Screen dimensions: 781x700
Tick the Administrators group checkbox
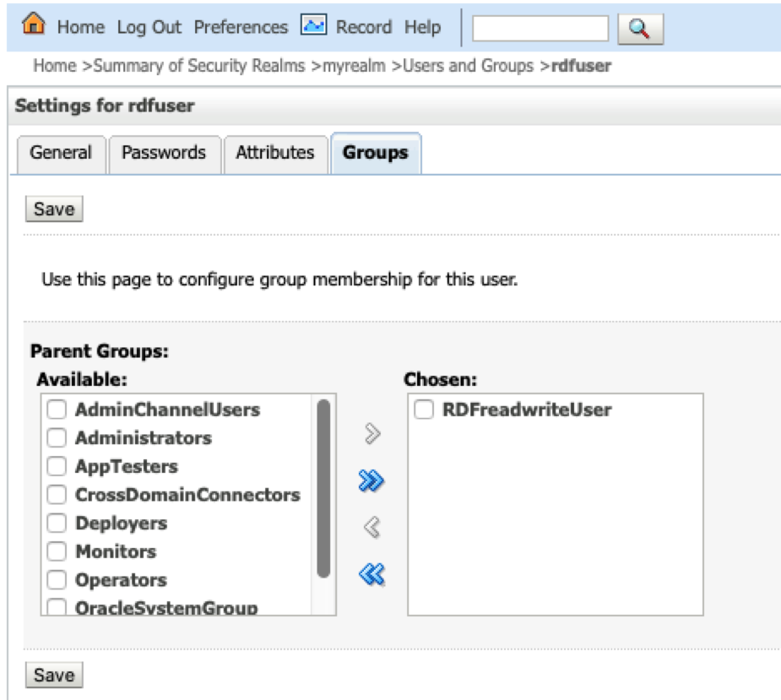click(x=57, y=437)
